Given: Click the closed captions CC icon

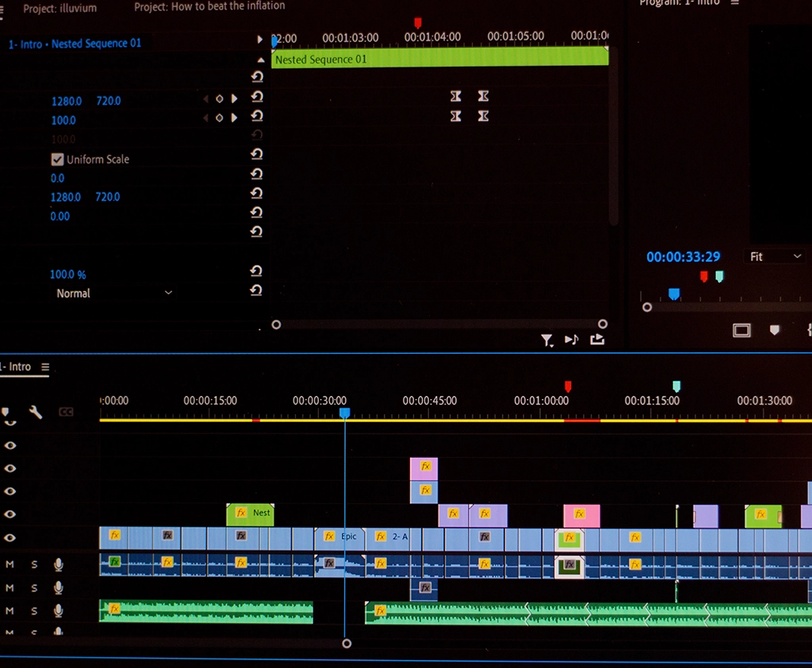Looking at the screenshot, I should [x=66, y=412].
